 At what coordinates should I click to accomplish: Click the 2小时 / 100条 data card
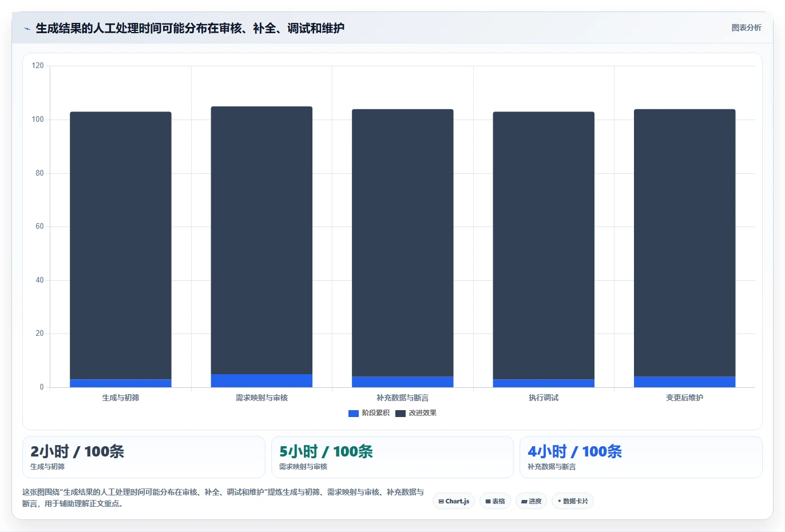click(144, 457)
